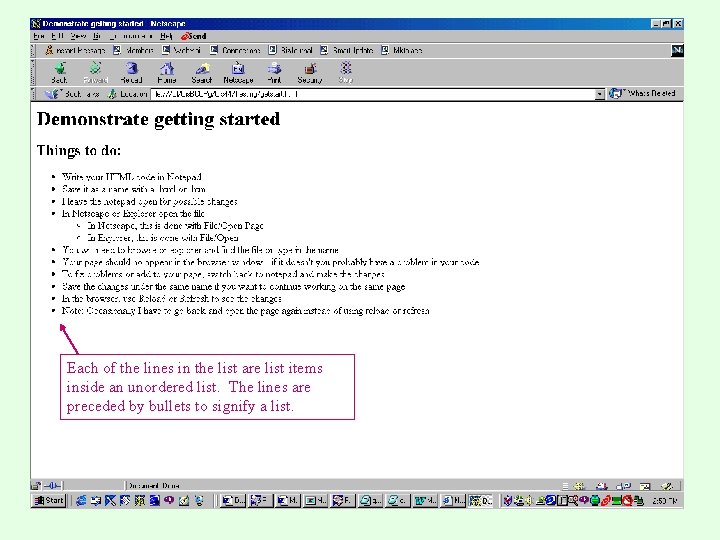This screenshot has width=720, height=540.
Task: Collapse the Navigation toolbar using its grip
Action: [x=33, y=73]
